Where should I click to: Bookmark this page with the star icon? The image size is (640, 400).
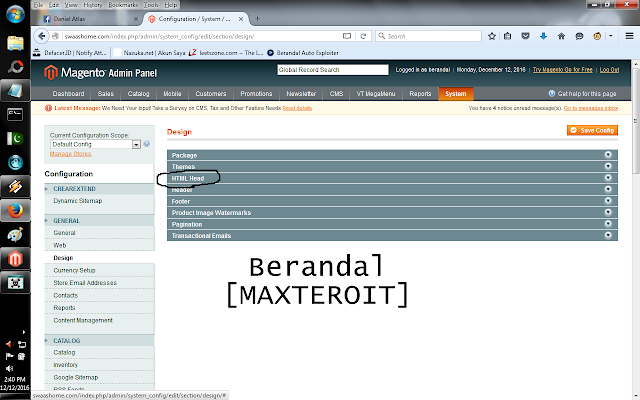click(x=492, y=36)
